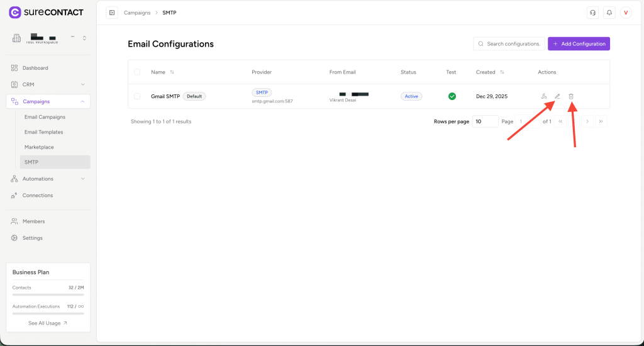Screen dimensions: 644x346
Task: Click the webhook icon in the Actions column
Action: pyautogui.click(x=543, y=96)
